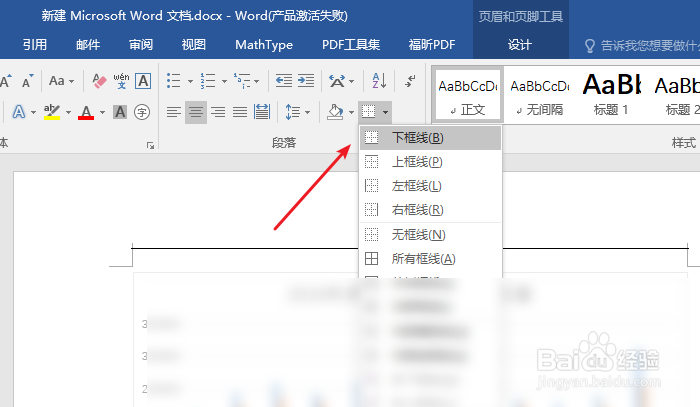The width and height of the screenshot is (700, 407).
Task: Apply the 正文 style
Action: point(468,95)
